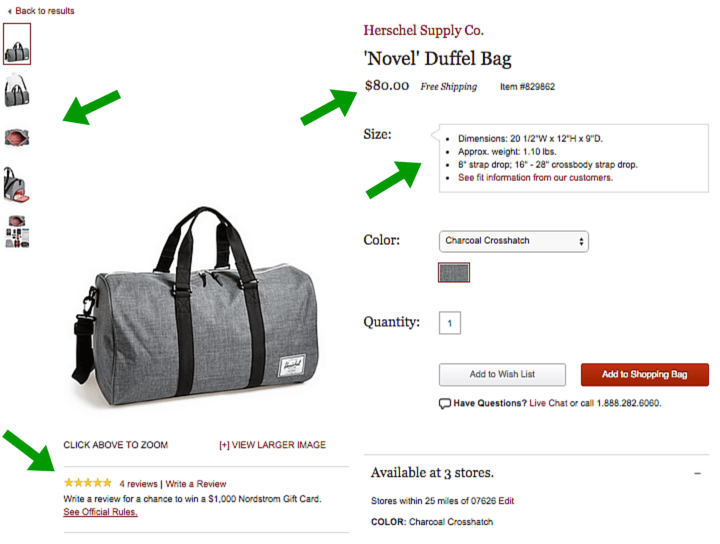
Task: Collapse the Available at 3 stores section
Action: [x=698, y=473]
